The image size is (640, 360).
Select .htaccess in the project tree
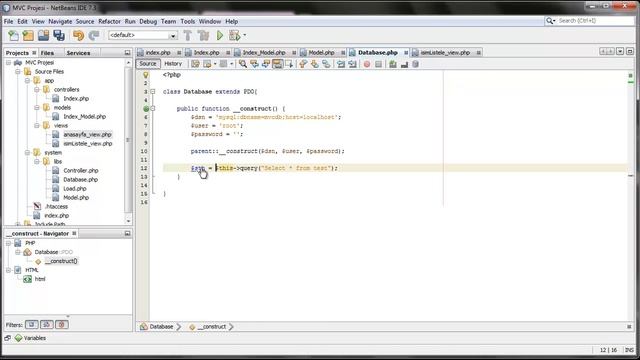click(56, 207)
